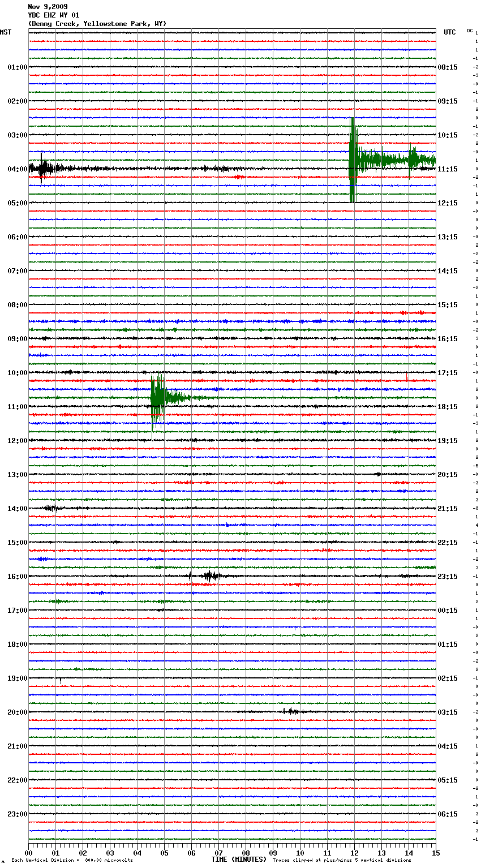Pick the 19:15 UTC time label
This screenshot has width=481, height=868.
pyautogui.click(x=448, y=441)
